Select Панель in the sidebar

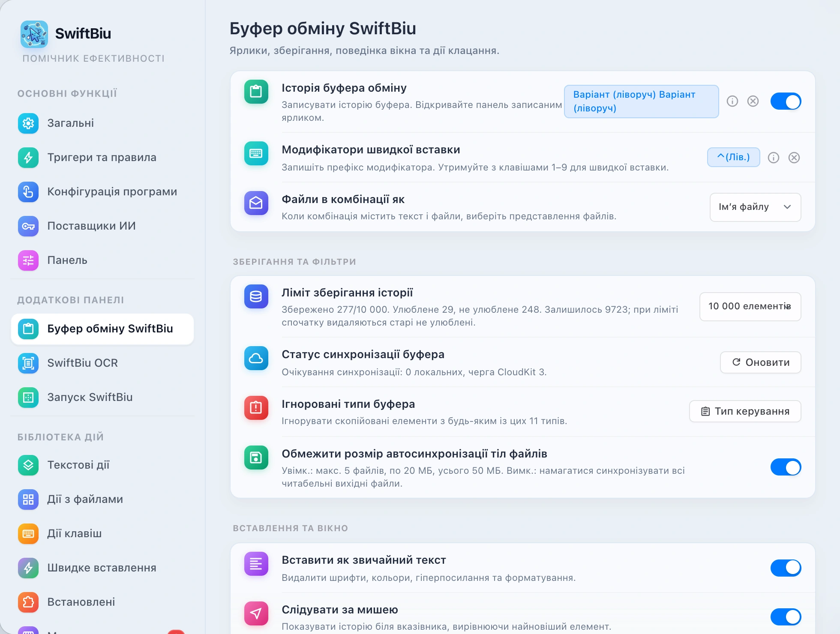pos(102,260)
